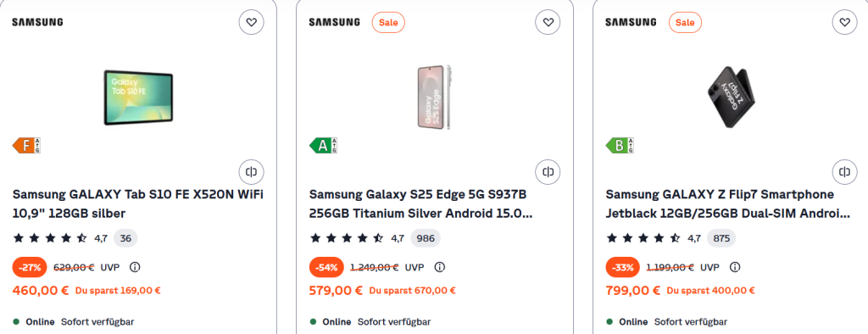This screenshot has height=334, width=868.
Task: Show UVP info for 1.249,00 € price
Action: [440, 268]
